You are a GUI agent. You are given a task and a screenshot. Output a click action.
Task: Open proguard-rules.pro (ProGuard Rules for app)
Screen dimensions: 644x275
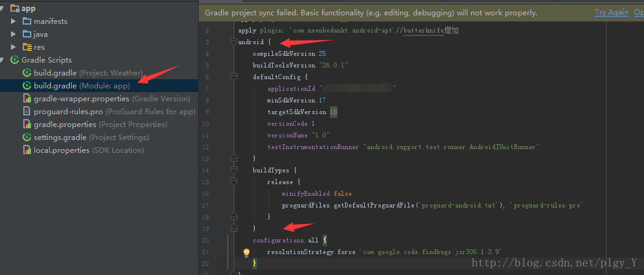tap(115, 111)
